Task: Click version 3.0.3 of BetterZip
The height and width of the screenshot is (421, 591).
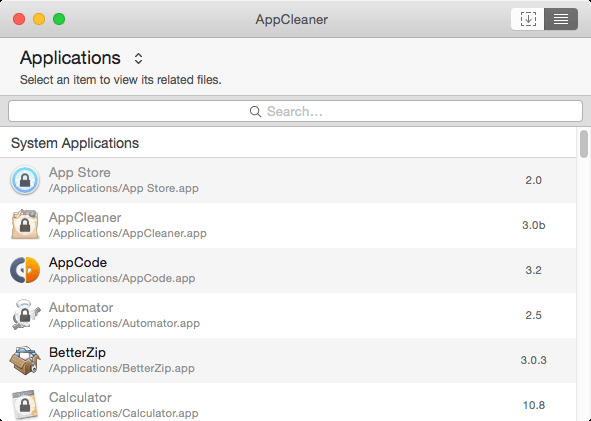Action: (x=533, y=360)
